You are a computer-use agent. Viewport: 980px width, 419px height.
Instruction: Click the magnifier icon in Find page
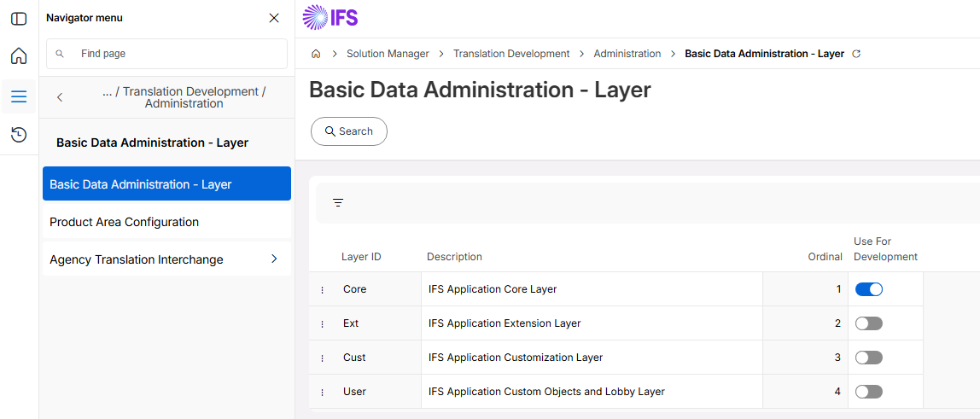tap(60, 54)
